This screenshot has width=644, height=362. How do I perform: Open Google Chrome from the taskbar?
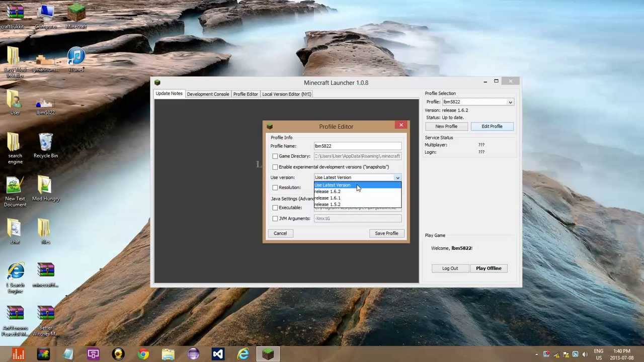coord(143,354)
